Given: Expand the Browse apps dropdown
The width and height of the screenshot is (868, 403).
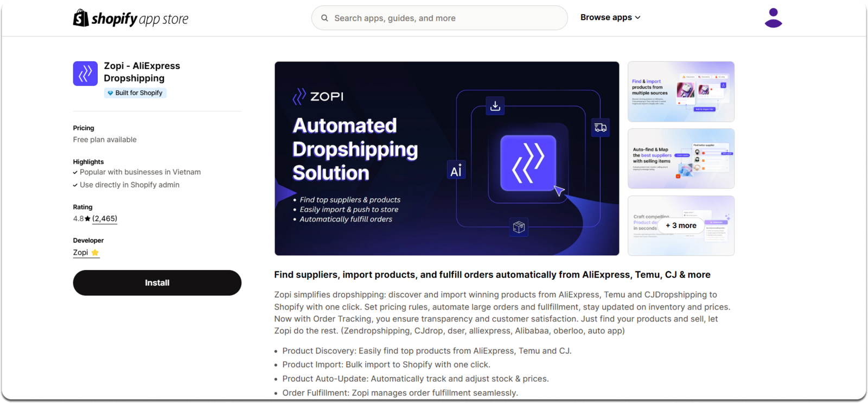Looking at the screenshot, I should pyautogui.click(x=610, y=17).
